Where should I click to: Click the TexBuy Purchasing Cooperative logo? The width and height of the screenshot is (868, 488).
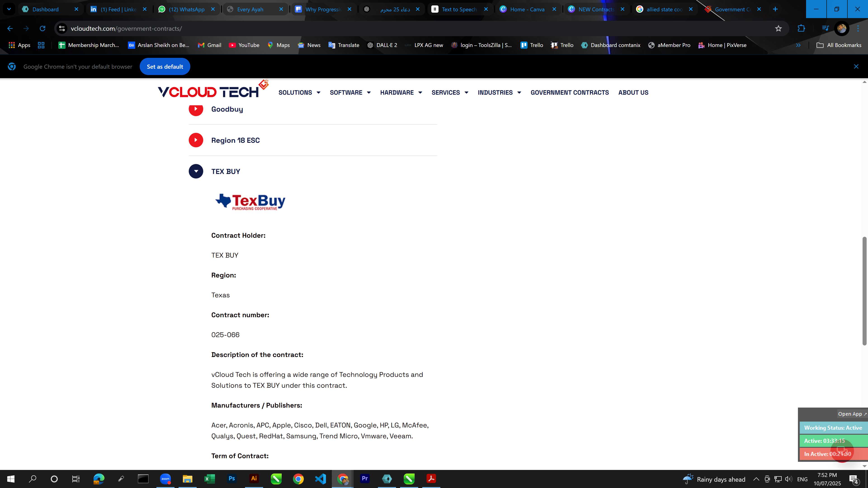[250, 202]
